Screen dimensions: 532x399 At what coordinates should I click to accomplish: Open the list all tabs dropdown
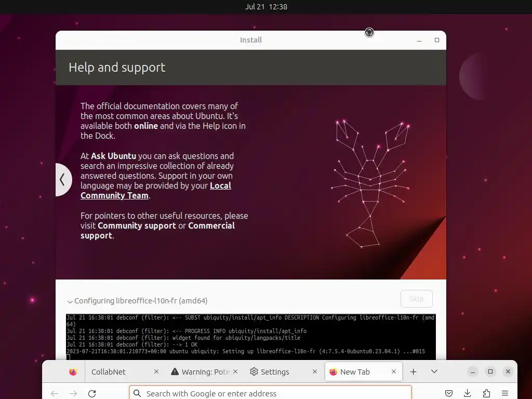point(434,371)
